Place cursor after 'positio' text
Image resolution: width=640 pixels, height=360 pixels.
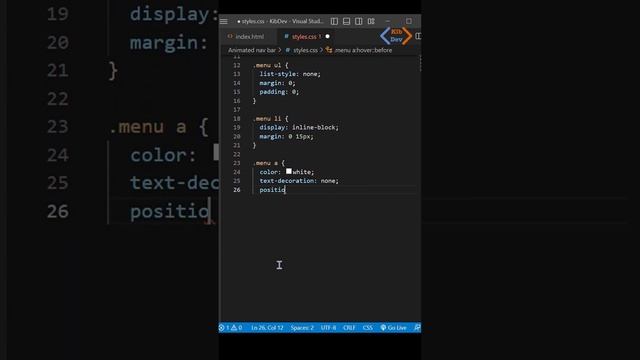[286, 190]
